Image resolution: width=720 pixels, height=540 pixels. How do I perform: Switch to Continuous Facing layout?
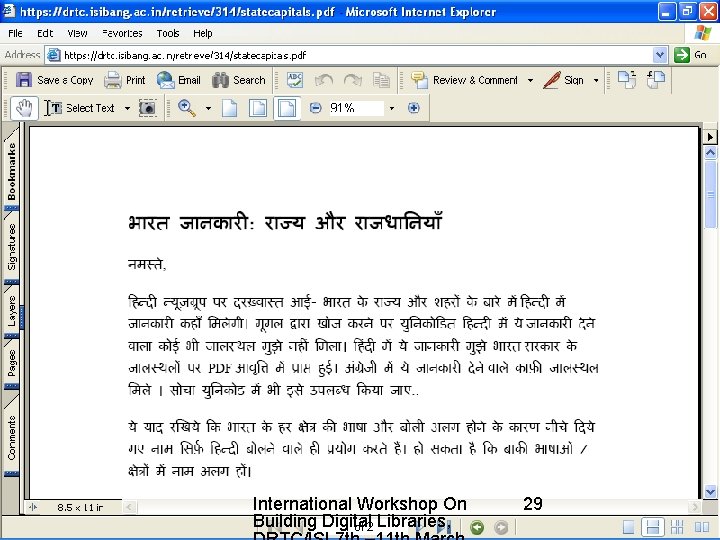click(x=677, y=527)
